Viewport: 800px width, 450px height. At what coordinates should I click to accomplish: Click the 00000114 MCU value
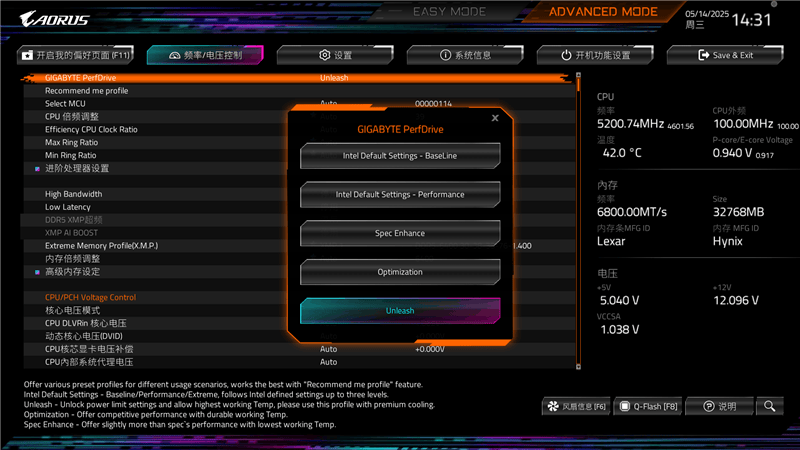click(x=433, y=104)
